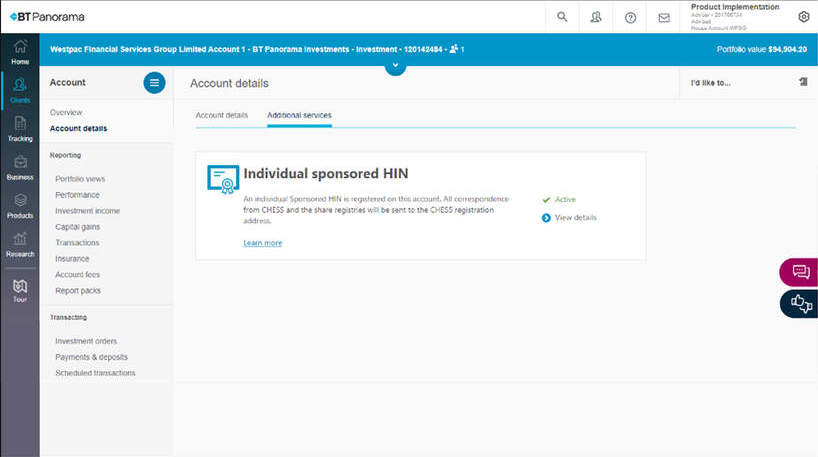Image resolution: width=818 pixels, height=457 pixels.
Task: Click the client search person icon
Action: point(596,17)
